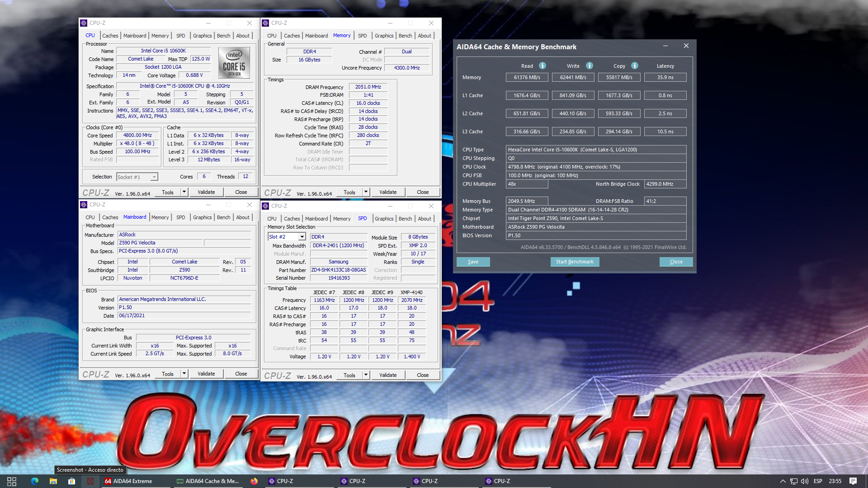This screenshot has height=488, width=868.
Task: Click Tools button in the CPU tab window
Action: 168,192
